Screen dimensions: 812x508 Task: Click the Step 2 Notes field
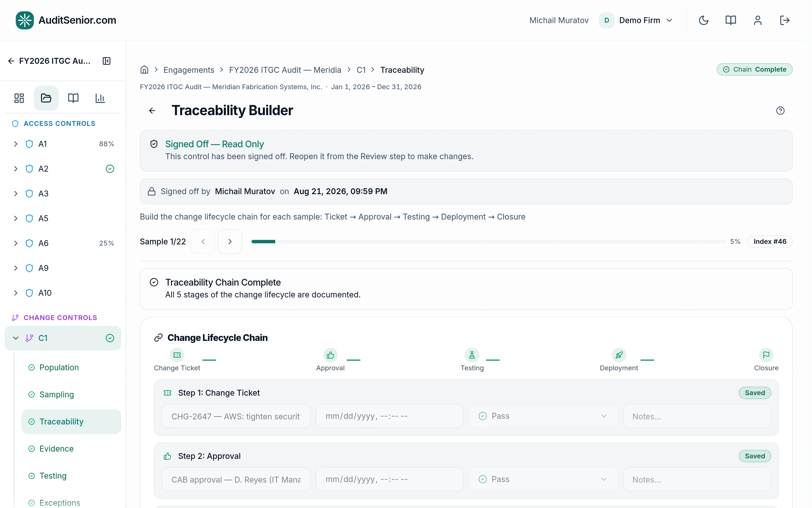click(697, 479)
